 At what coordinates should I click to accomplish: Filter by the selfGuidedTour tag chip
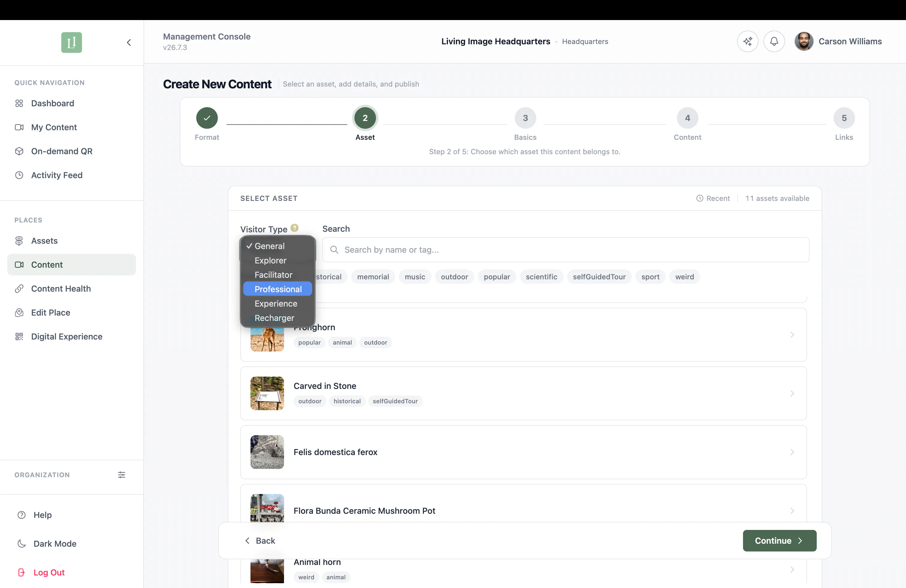click(599, 277)
